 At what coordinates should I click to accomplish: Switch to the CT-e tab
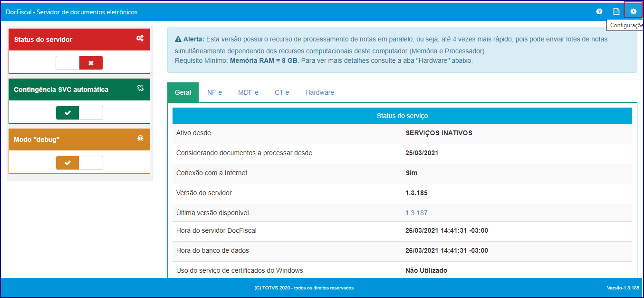282,92
